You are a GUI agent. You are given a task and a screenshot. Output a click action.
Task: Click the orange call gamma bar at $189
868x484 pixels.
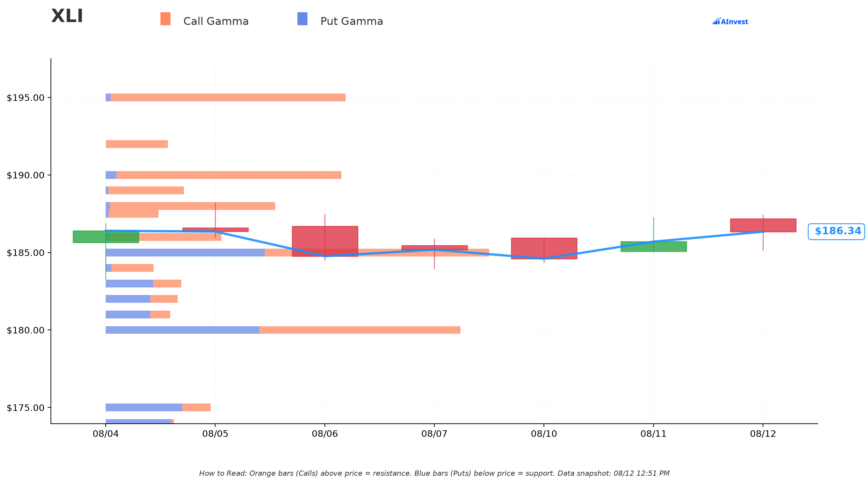pyautogui.click(x=146, y=191)
